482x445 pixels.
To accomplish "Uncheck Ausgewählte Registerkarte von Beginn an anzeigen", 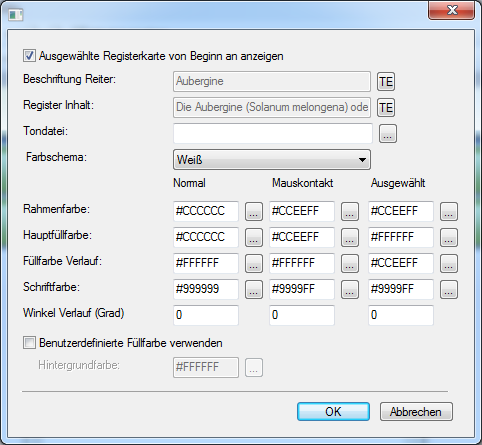I will 29,56.
